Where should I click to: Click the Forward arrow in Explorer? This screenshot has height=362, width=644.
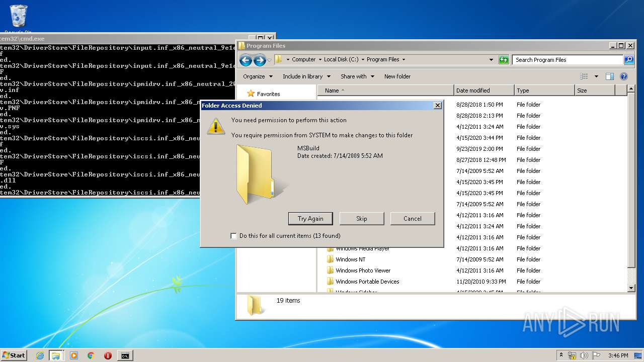point(260,60)
